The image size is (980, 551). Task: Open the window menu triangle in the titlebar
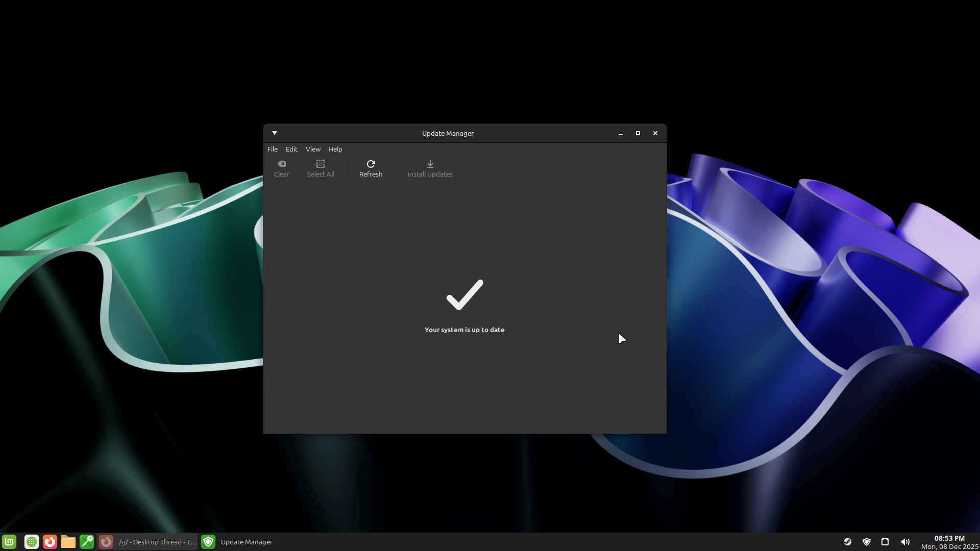click(275, 133)
